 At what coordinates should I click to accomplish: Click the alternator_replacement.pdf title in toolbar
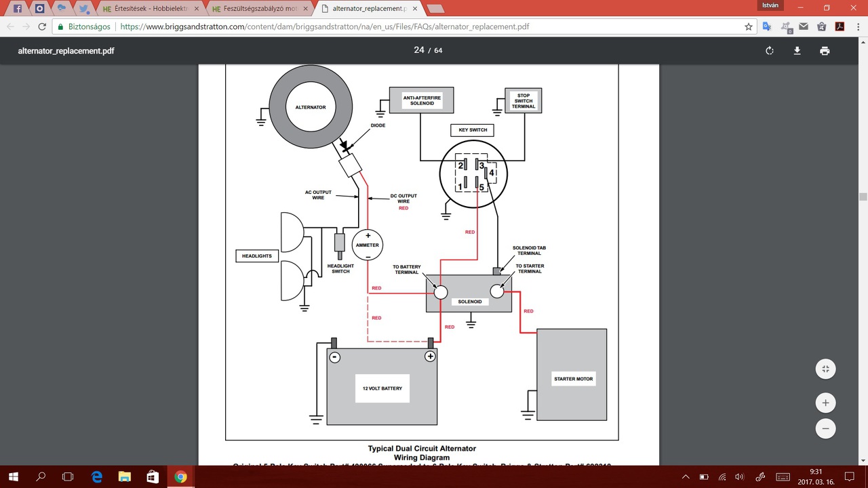(x=66, y=51)
